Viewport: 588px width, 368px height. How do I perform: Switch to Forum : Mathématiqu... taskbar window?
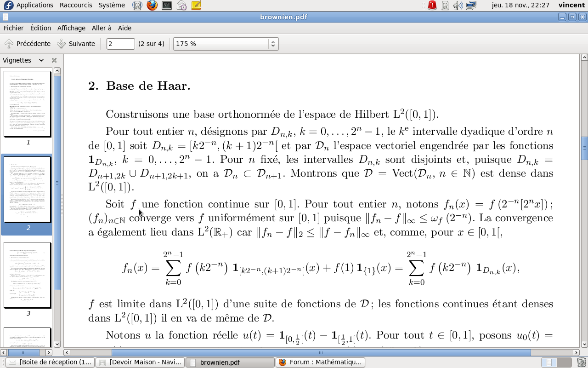pyautogui.click(x=320, y=362)
